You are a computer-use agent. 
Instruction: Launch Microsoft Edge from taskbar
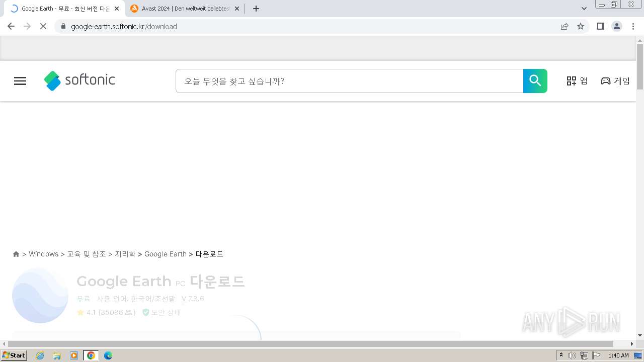coord(108,355)
